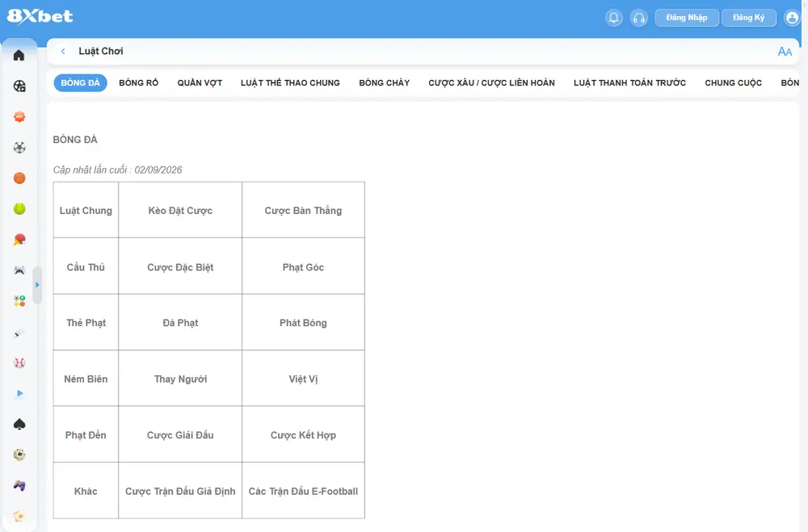This screenshot has height=532, width=808.
Task: Open the purple gamepad sidebar icon
Action: [19, 485]
